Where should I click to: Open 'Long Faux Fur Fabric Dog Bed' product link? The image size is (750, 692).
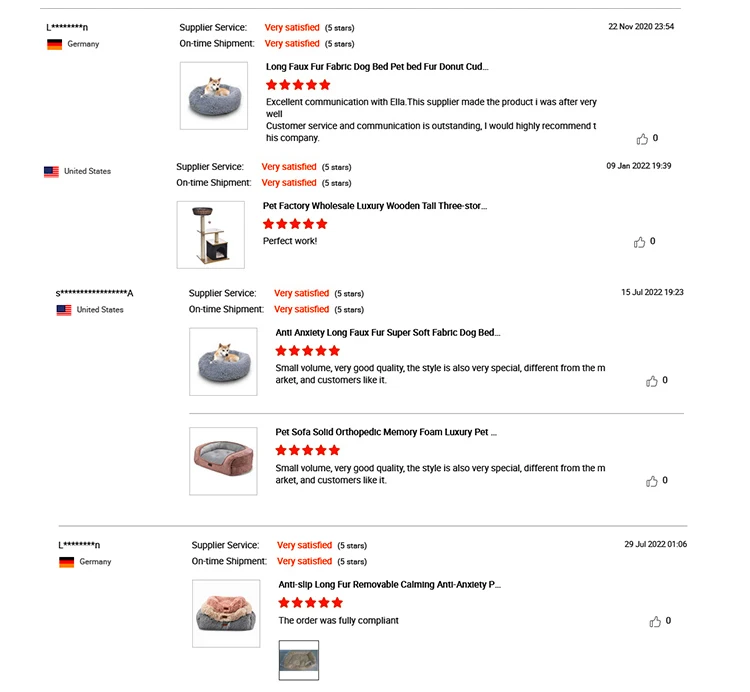point(377,67)
